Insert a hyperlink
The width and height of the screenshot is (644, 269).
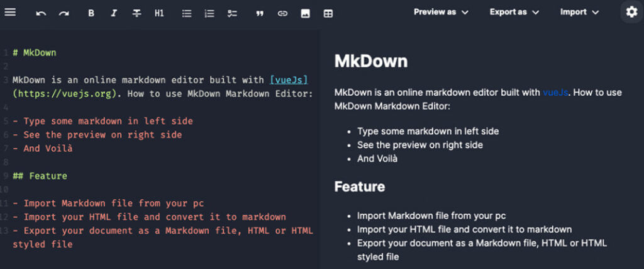click(x=282, y=14)
